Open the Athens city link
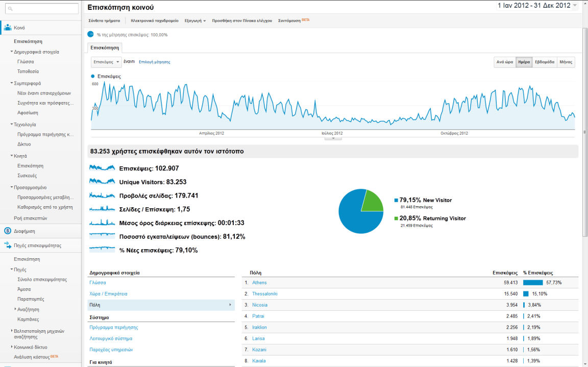The width and height of the screenshot is (588, 367). click(x=259, y=283)
